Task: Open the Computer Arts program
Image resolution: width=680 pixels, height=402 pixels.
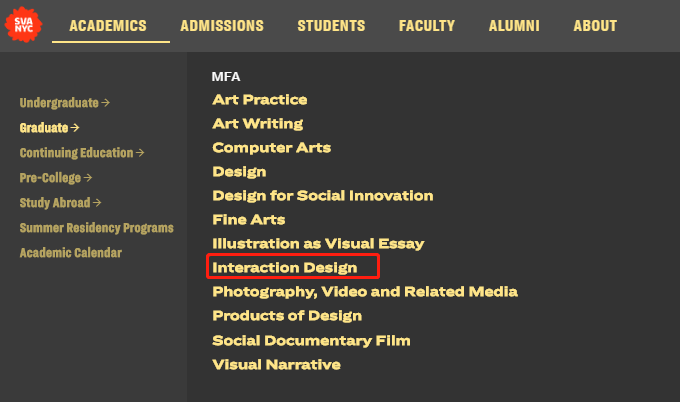Action: click(x=271, y=148)
